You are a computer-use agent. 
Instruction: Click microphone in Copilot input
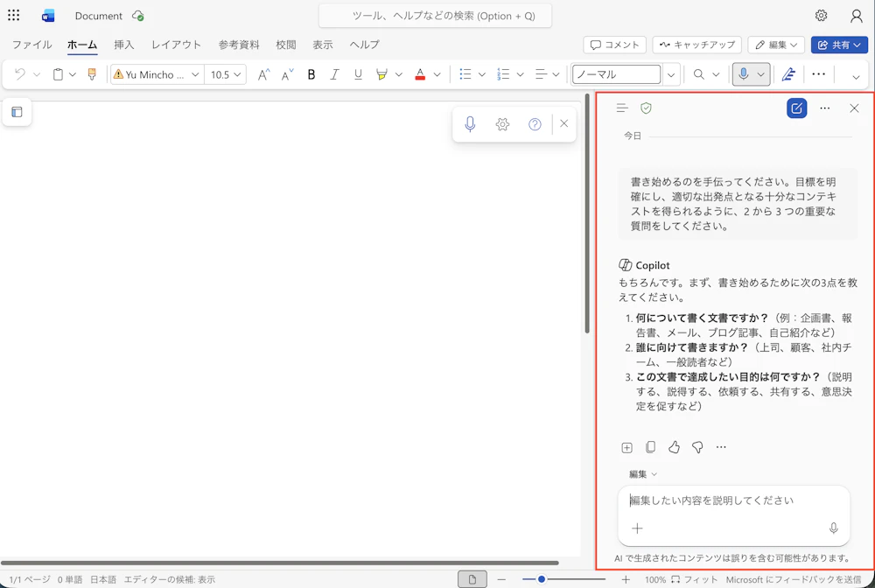click(x=833, y=528)
